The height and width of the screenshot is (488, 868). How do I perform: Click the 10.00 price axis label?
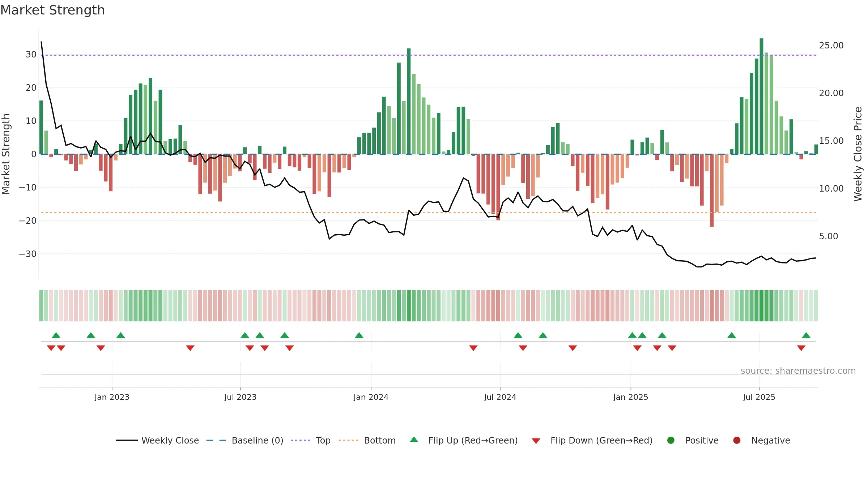[x=831, y=188]
